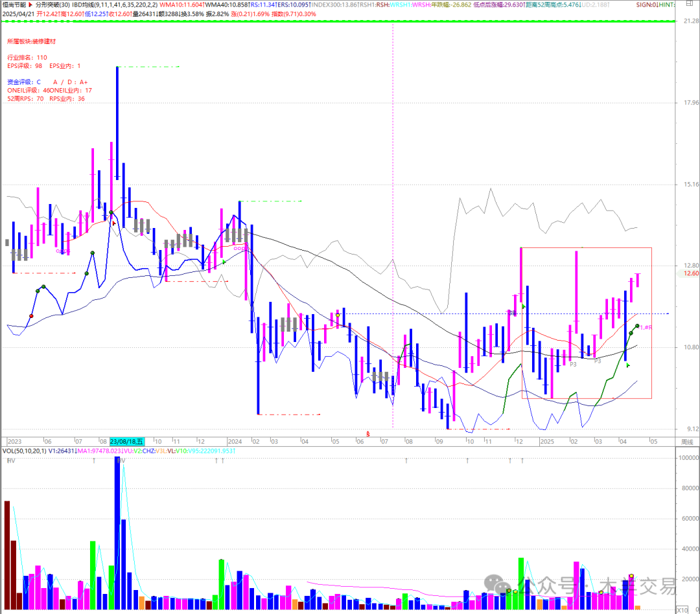Click the 资金评级: C label
Screen dimensions: 700x614
(24, 82)
